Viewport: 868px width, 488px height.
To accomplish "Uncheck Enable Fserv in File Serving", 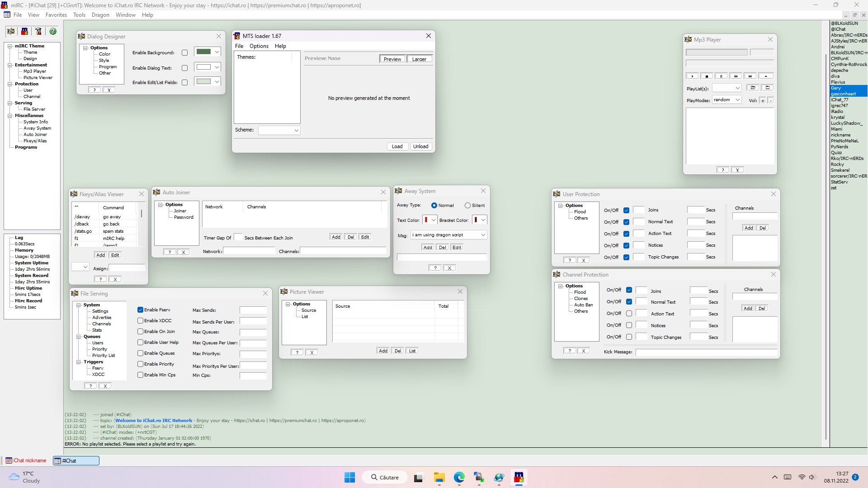I will tap(140, 310).
